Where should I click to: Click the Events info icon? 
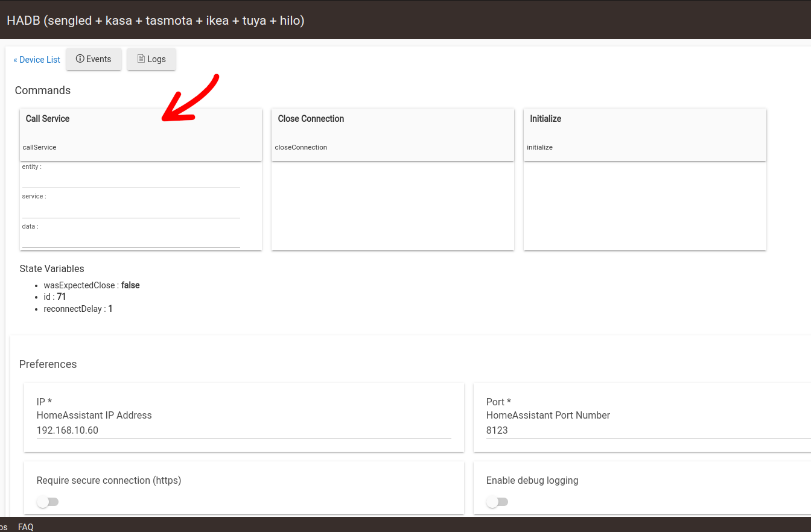click(x=80, y=59)
